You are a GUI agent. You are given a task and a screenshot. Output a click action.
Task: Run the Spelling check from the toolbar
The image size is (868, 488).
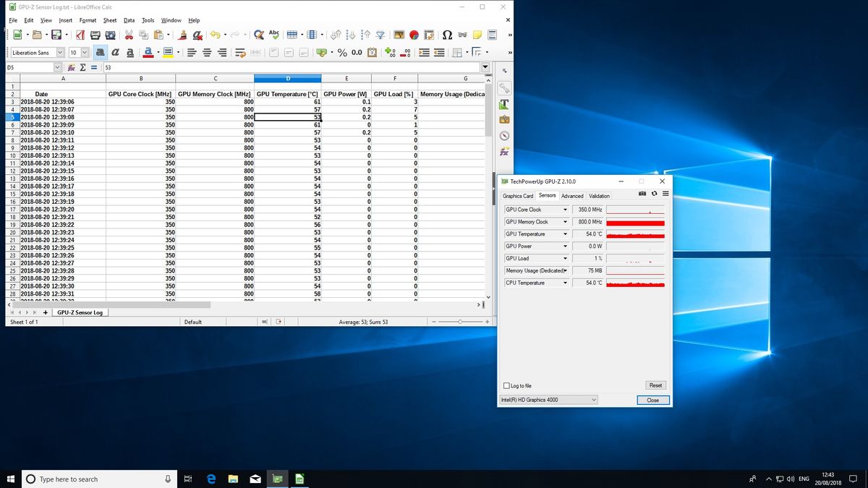coord(273,34)
